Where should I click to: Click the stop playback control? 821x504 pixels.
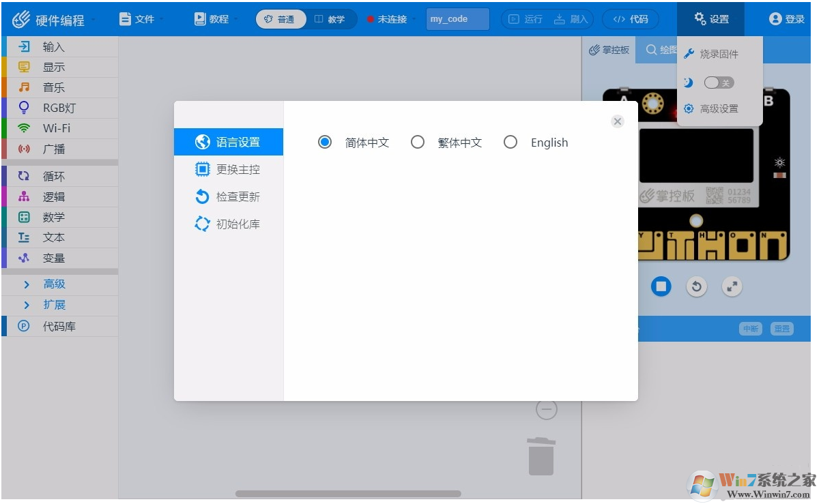[x=661, y=286]
